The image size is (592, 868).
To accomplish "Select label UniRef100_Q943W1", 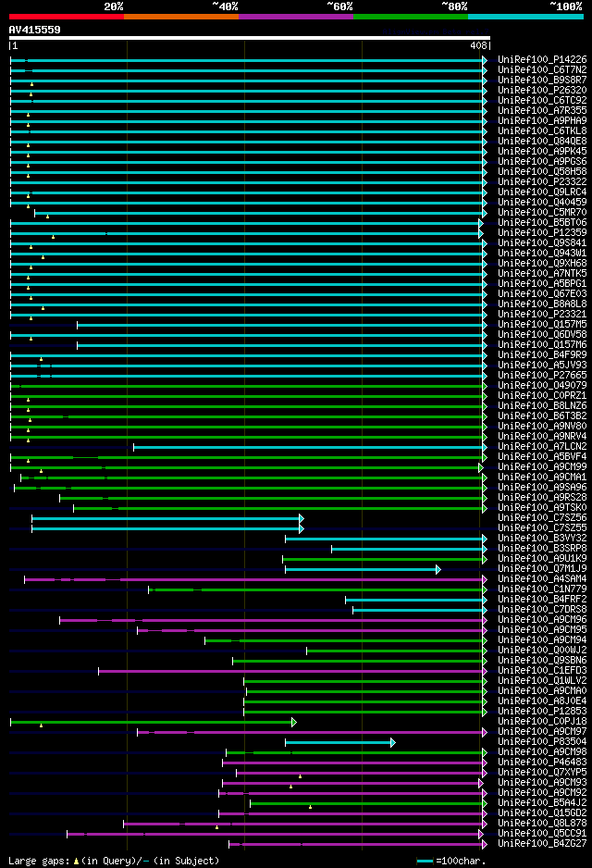I will click(542, 253).
